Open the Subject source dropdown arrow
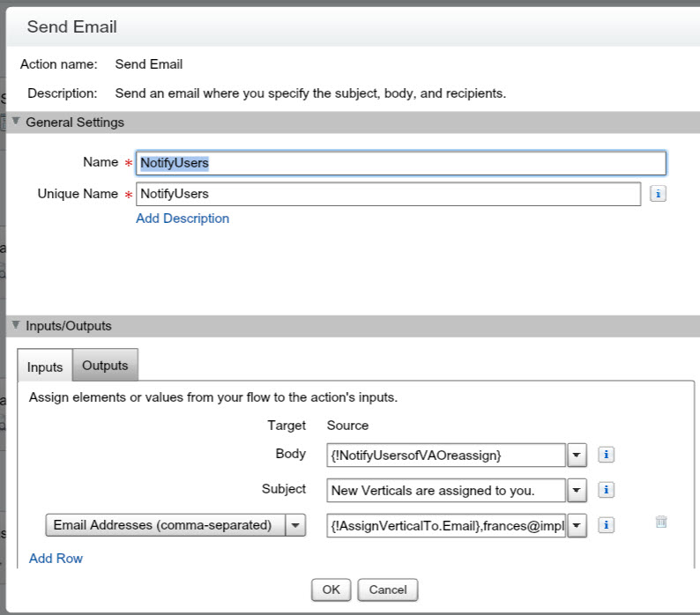 coord(577,490)
